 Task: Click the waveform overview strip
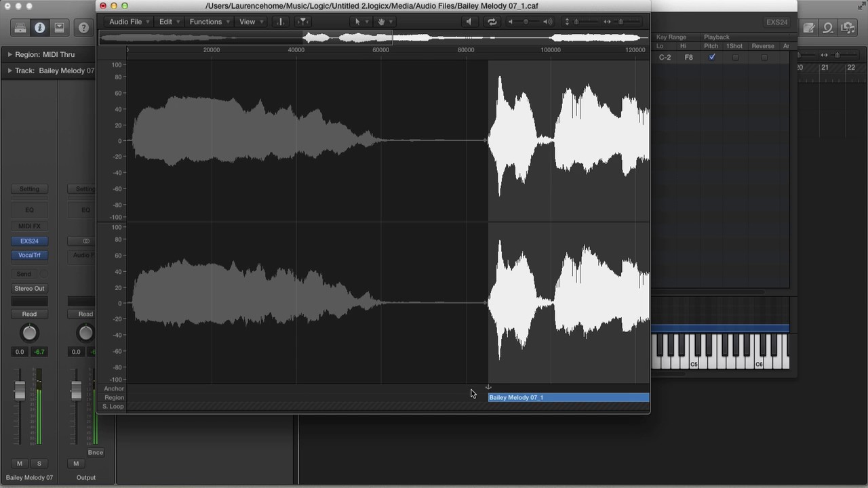click(x=373, y=38)
